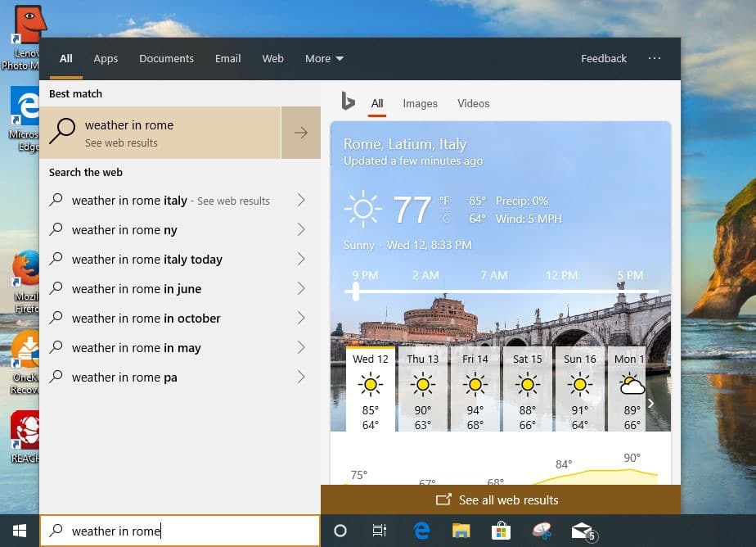The image size is (756, 547).
Task: Open the Snipping tool taskbar icon
Action: pos(542,531)
